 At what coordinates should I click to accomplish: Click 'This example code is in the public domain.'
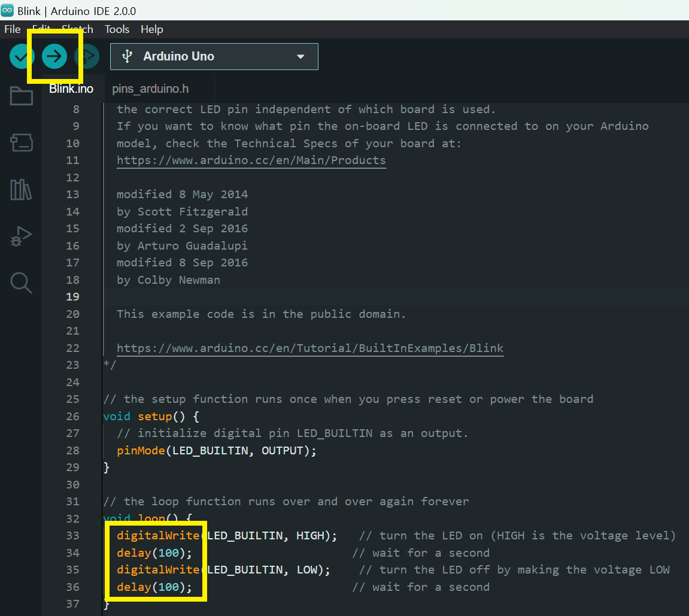[261, 314]
